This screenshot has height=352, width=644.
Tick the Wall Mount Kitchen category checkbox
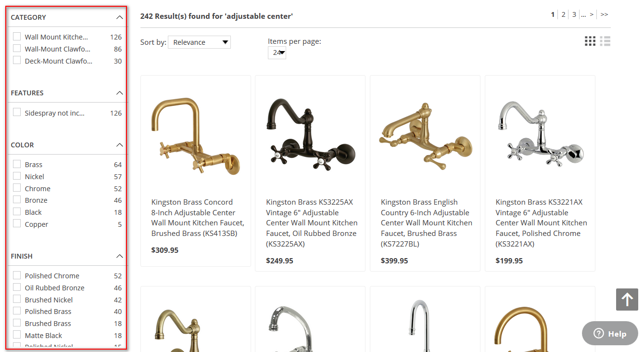[17, 37]
